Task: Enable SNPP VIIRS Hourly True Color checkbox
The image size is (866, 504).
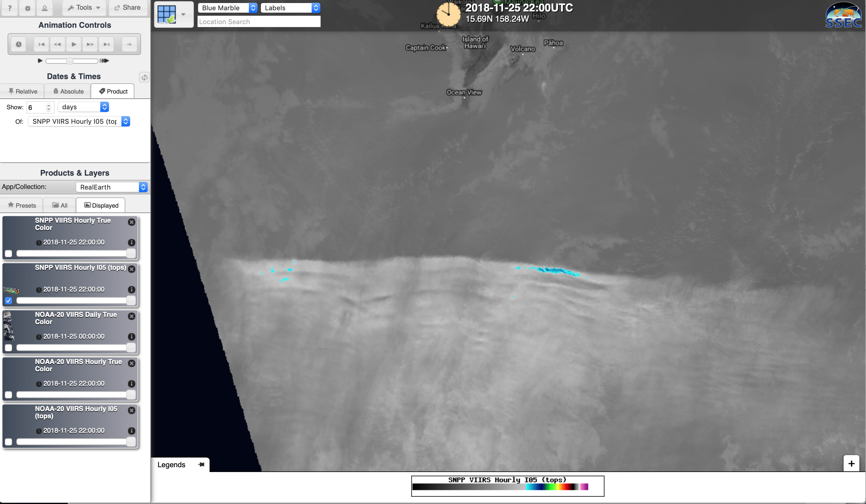Action: [x=8, y=254]
